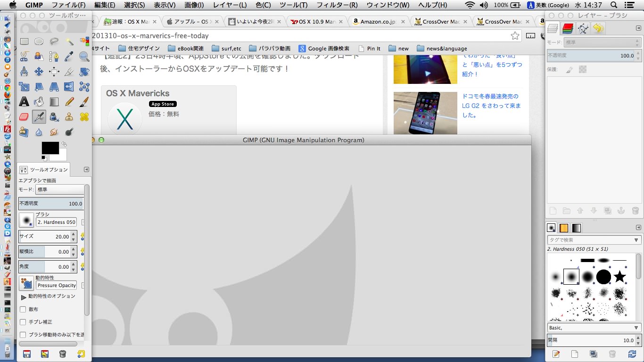Select the Paintbrush tool
Image resolution: width=644 pixels, height=362 pixels.
(84, 101)
